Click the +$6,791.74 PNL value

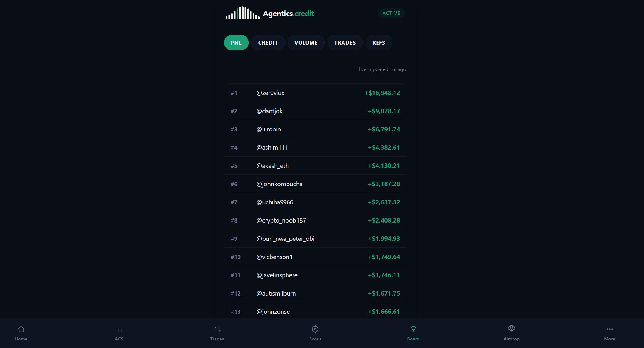click(x=384, y=129)
